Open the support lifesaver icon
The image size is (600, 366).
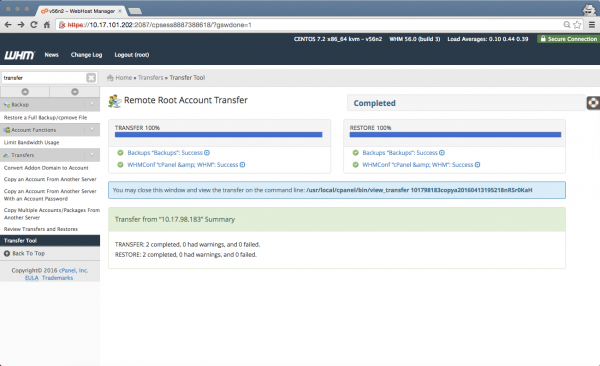(593, 103)
